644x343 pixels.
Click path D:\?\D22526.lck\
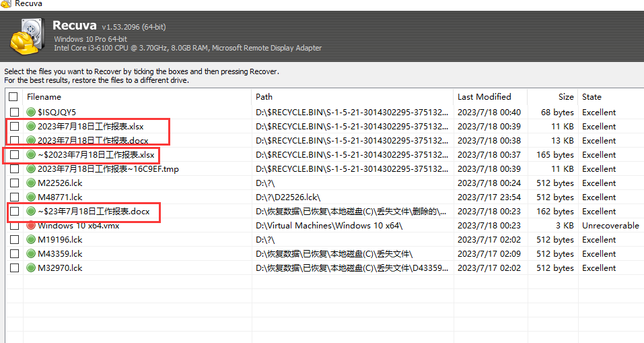pyautogui.click(x=288, y=197)
